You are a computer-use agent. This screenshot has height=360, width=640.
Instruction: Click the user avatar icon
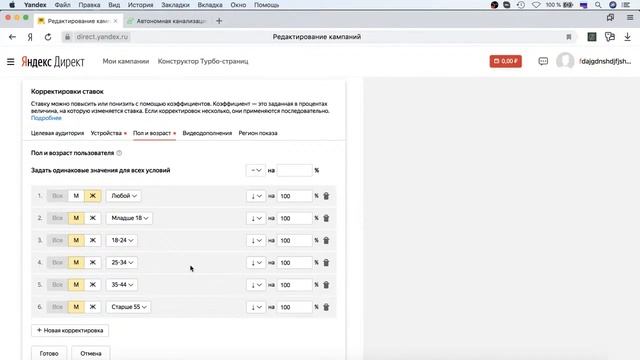pyautogui.click(x=565, y=61)
